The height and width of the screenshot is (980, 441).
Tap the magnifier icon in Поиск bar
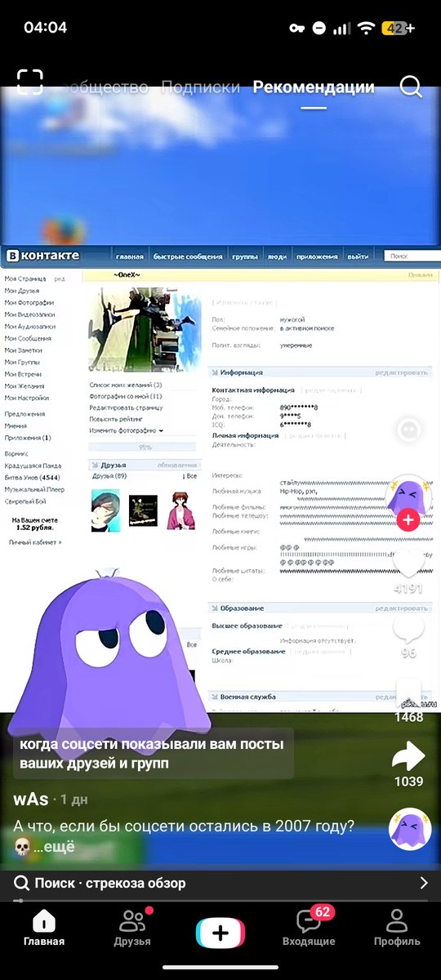22,883
